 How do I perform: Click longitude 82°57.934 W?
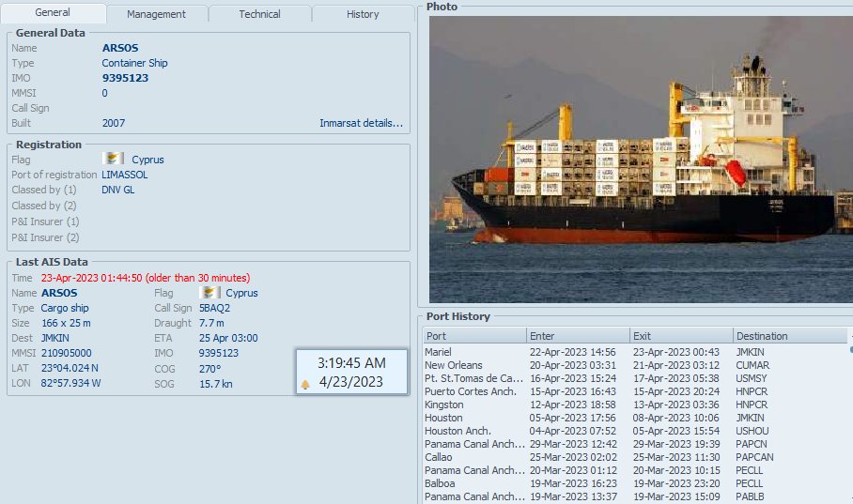tap(70, 383)
